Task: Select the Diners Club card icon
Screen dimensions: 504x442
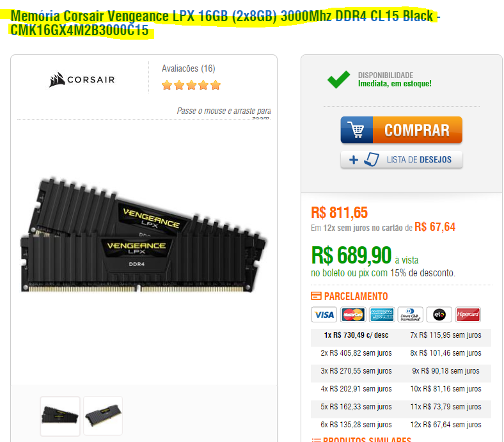Action: point(410,314)
